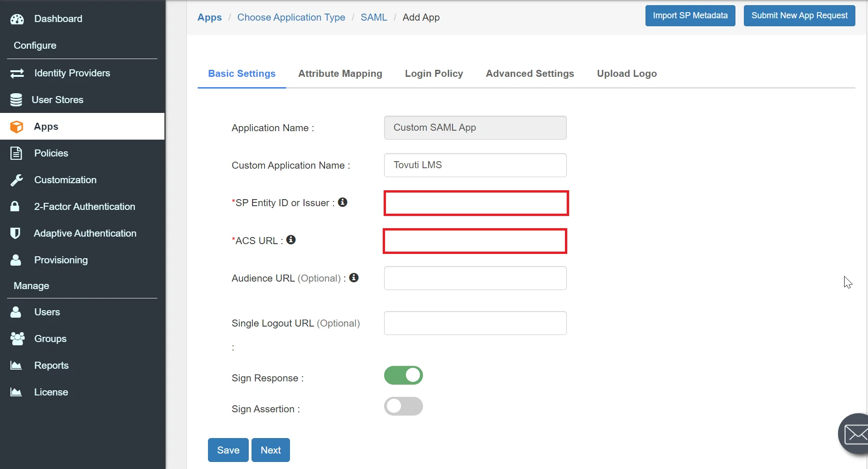Click the Adaptive Authentication shield icon
The image size is (868, 469).
[x=15, y=233]
